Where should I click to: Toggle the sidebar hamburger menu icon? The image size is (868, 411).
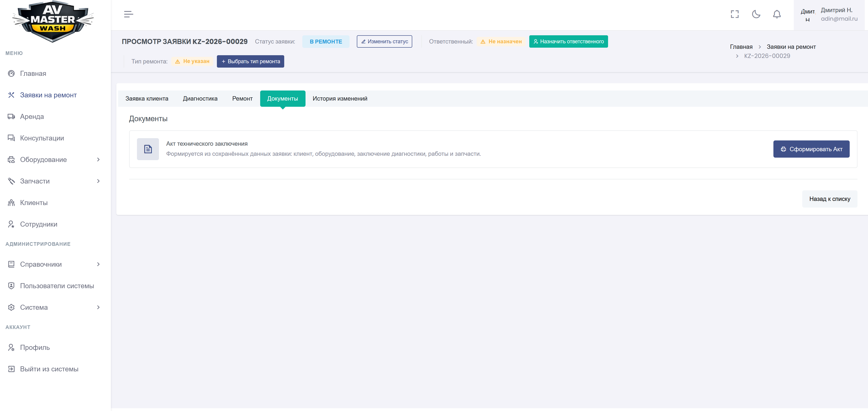click(128, 14)
